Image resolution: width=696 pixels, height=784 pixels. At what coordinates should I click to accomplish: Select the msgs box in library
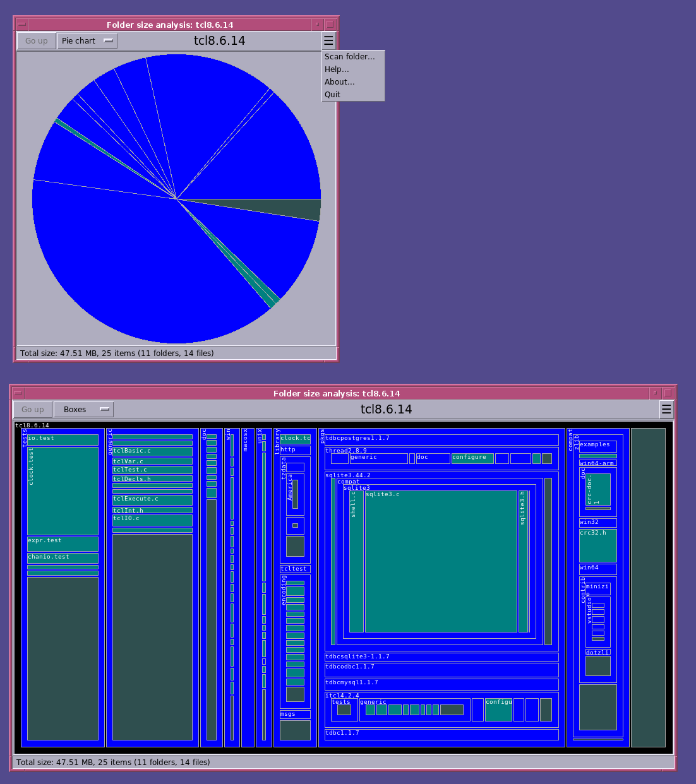pyautogui.click(x=295, y=715)
